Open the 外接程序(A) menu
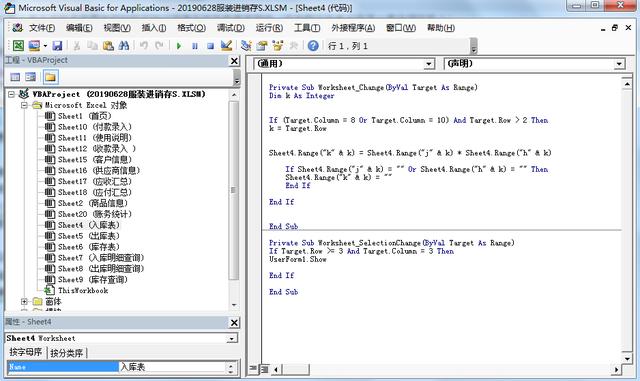640x381 pixels. tap(353, 28)
